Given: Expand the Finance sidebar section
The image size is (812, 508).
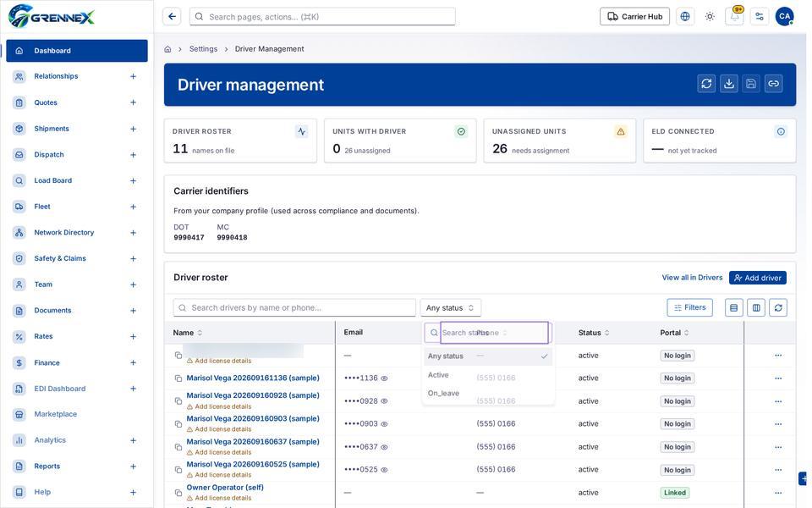Looking at the screenshot, I should click(x=133, y=363).
